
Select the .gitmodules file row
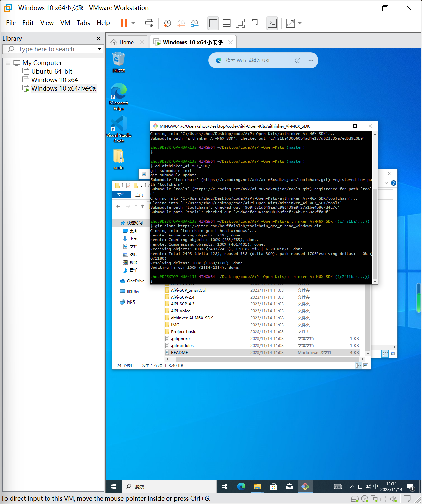[262, 346]
